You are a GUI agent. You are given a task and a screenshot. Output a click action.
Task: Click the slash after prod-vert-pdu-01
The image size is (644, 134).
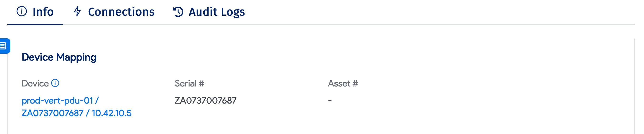tap(97, 101)
